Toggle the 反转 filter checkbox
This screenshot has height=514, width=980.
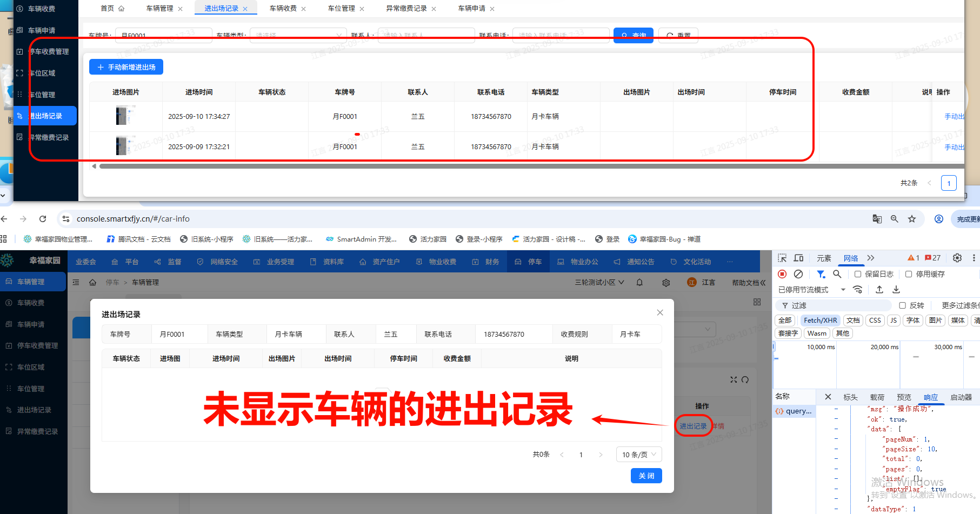pyautogui.click(x=903, y=305)
